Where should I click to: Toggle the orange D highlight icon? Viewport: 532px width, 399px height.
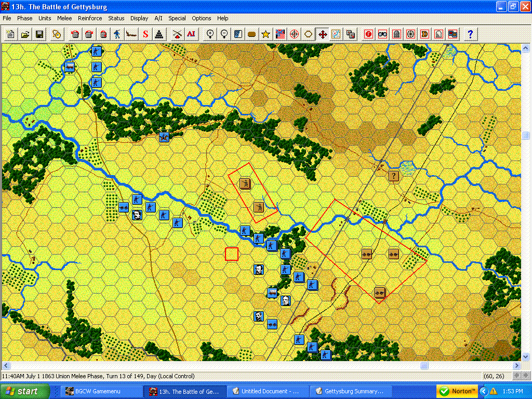coord(424,34)
